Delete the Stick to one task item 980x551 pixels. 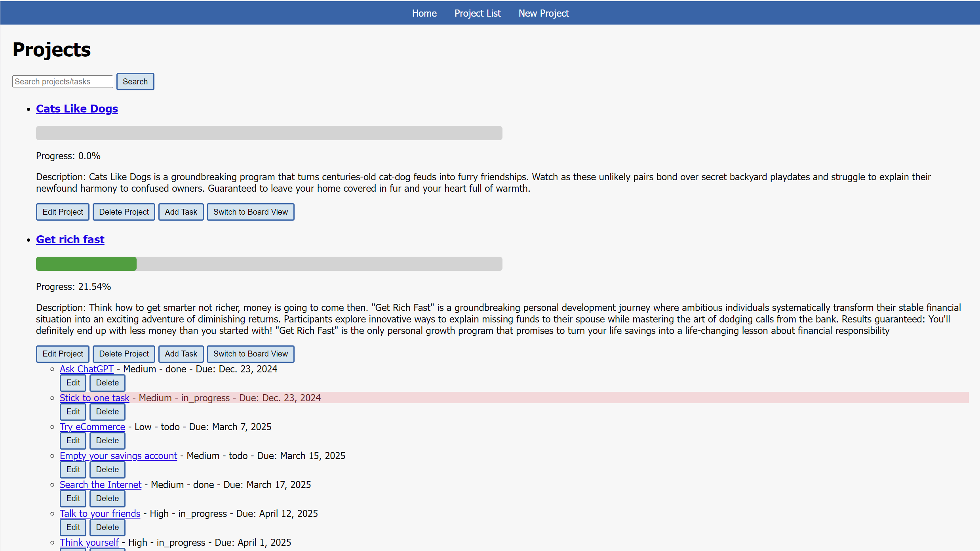pyautogui.click(x=107, y=412)
